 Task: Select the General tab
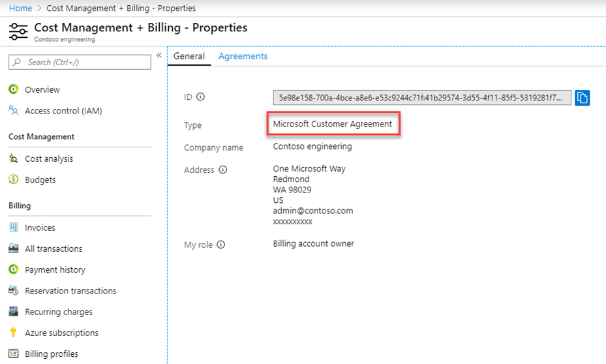(x=189, y=56)
